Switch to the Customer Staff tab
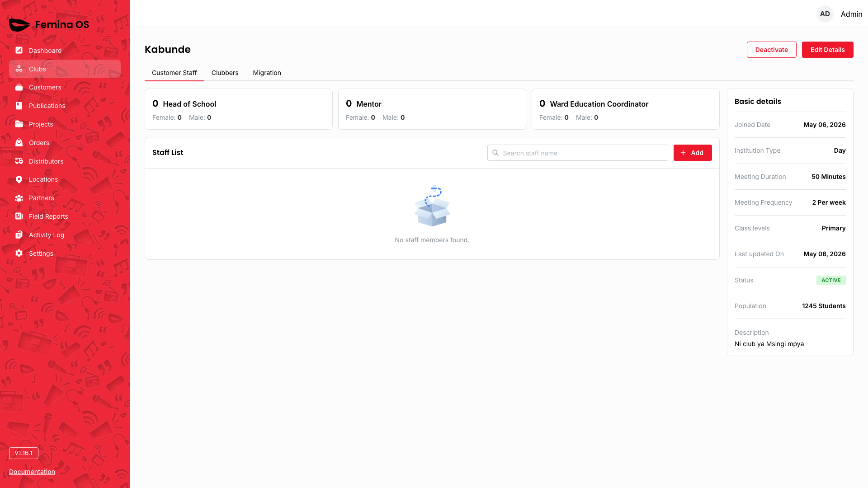The height and width of the screenshot is (488, 868). [x=174, y=73]
